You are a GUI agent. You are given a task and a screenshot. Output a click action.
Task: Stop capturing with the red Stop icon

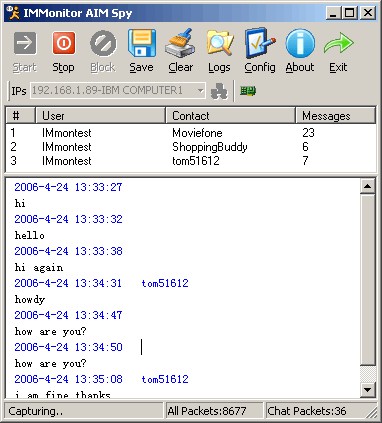[63, 43]
